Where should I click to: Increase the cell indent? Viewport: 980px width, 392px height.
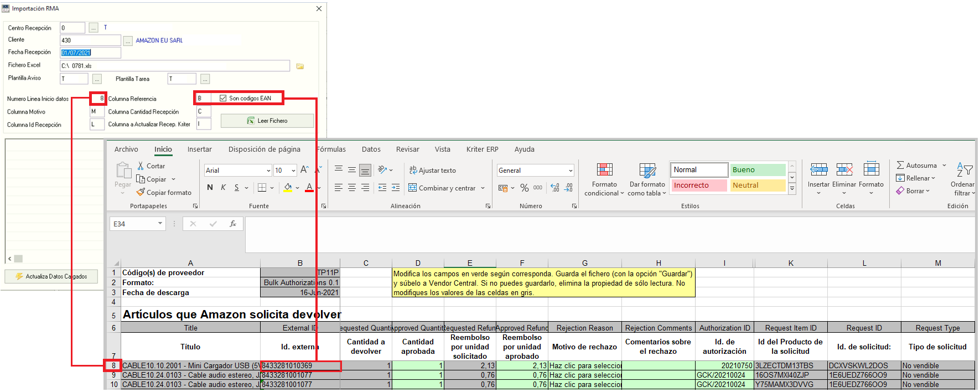point(396,188)
